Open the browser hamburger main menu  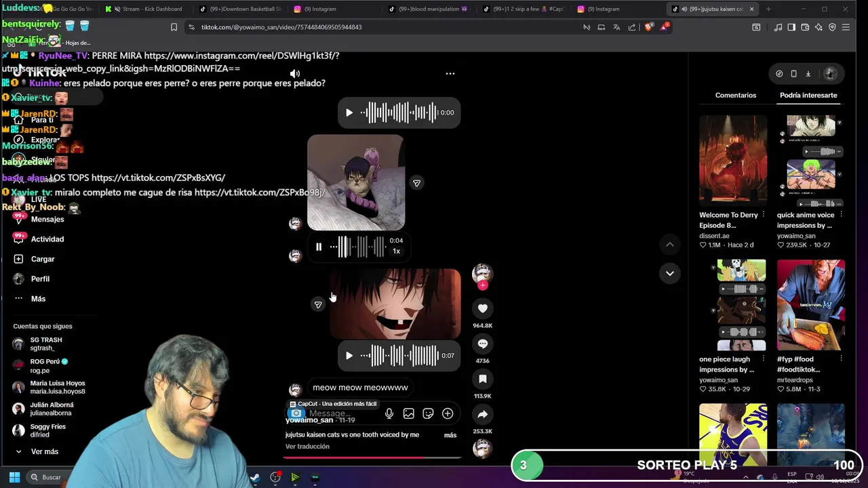point(846,27)
